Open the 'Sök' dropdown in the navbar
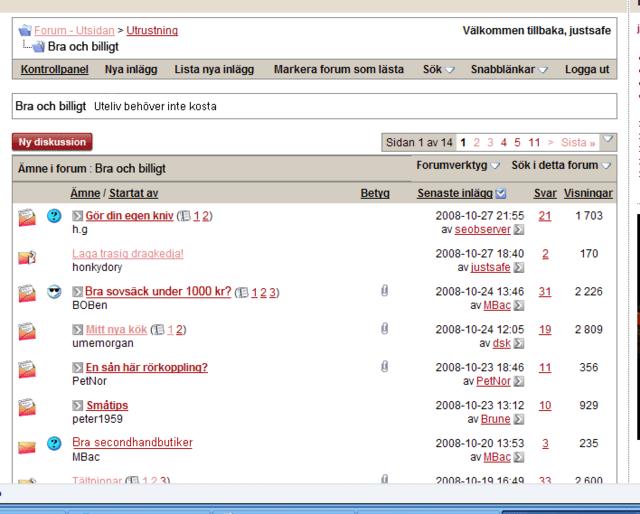Screen dimensions: 640x514 tap(437, 70)
